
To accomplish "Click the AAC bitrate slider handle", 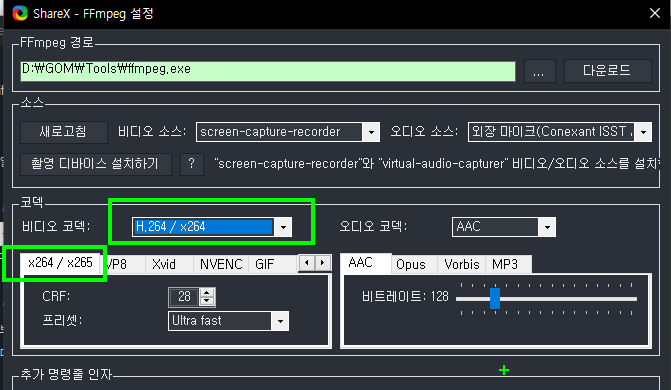I will pyautogui.click(x=495, y=298).
